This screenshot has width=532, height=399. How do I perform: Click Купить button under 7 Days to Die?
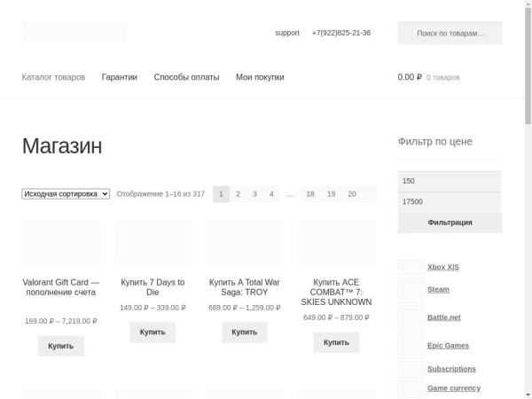point(153,332)
